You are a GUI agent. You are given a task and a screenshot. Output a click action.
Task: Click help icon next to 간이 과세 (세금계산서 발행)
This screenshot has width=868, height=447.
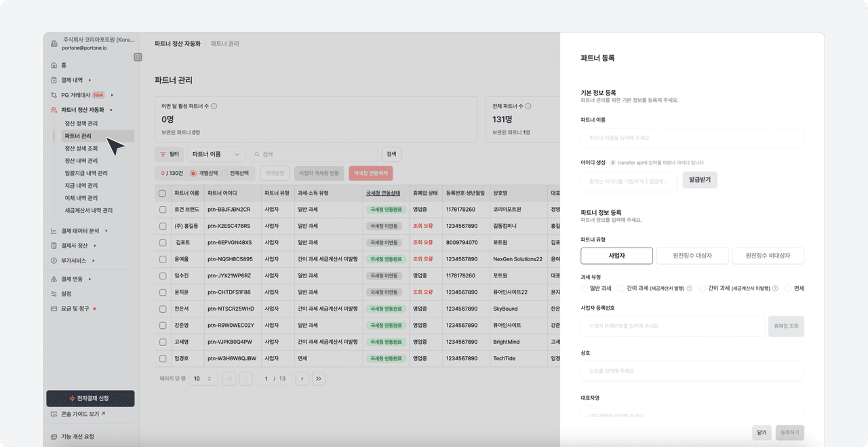coord(690,288)
